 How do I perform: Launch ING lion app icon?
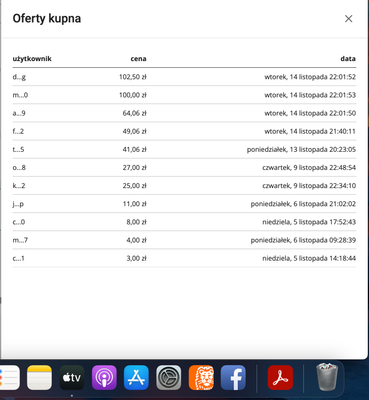point(201,378)
